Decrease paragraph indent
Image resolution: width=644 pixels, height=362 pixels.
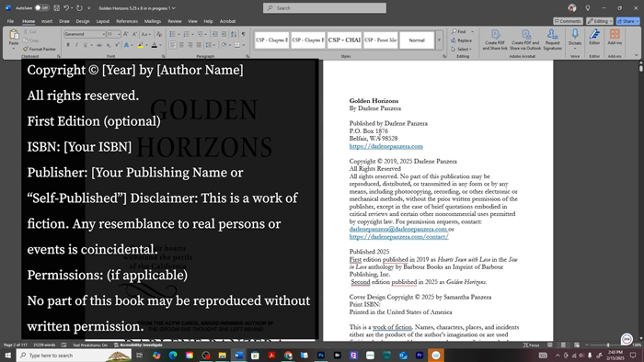tap(214, 34)
